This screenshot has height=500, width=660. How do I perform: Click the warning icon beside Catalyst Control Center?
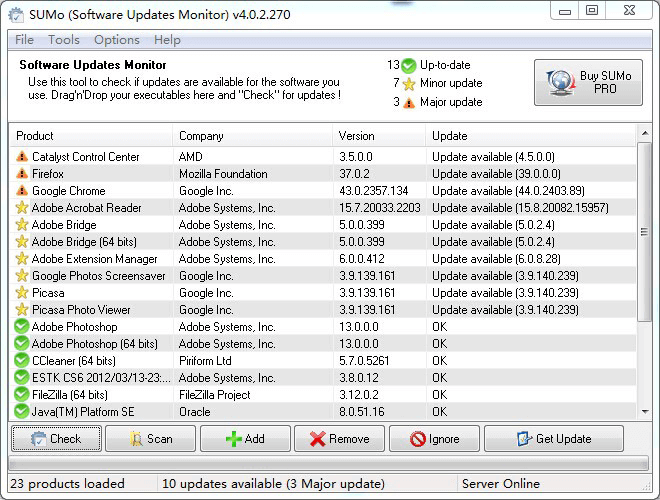pos(22,157)
